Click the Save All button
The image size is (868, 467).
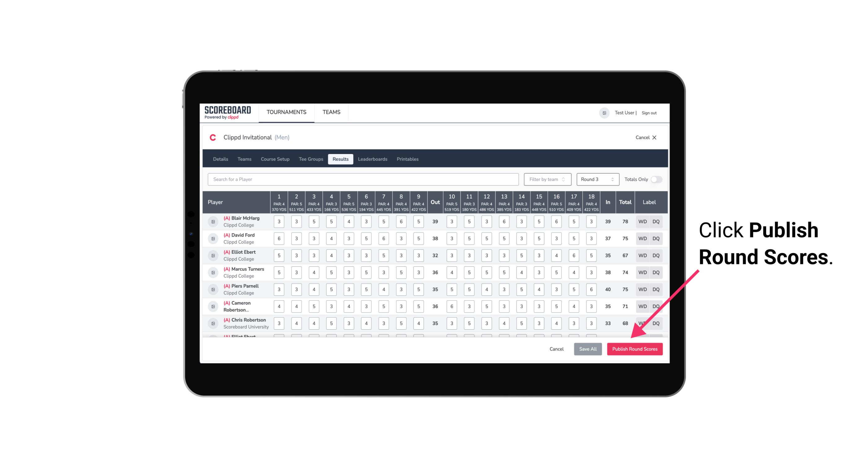588,349
